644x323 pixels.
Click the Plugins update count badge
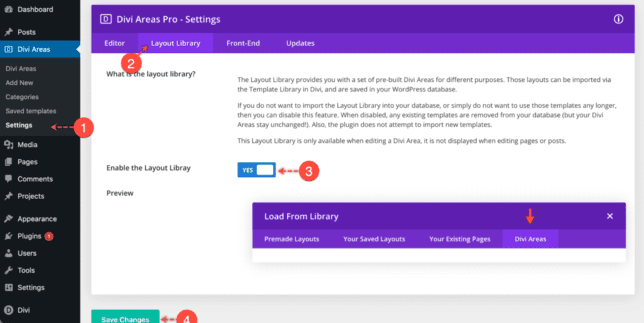pos(49,236)
